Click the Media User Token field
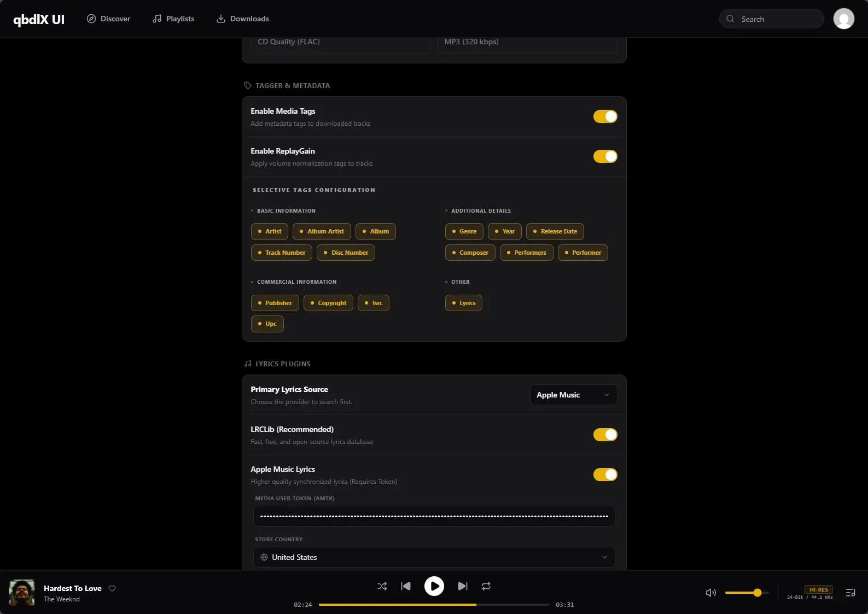This screenshot has width=868, height=614. point(434,516)
